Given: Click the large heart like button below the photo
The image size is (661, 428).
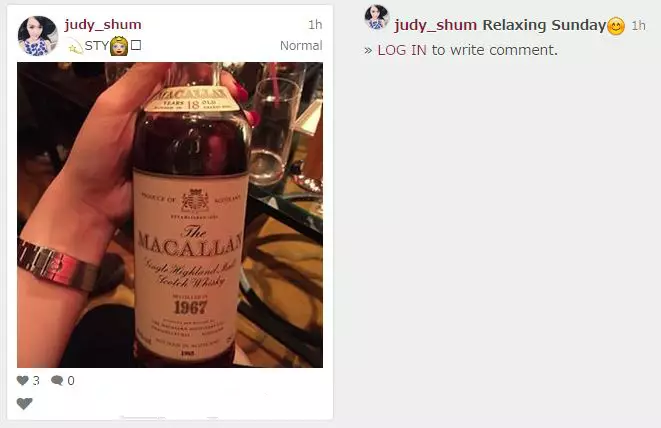Looking at the screenshot, I should (x=24, y=404).
